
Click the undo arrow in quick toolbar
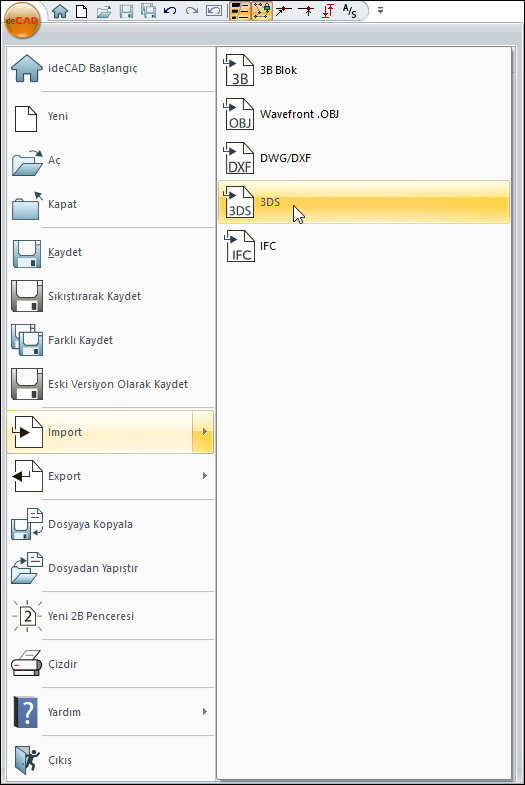(170, 11)
